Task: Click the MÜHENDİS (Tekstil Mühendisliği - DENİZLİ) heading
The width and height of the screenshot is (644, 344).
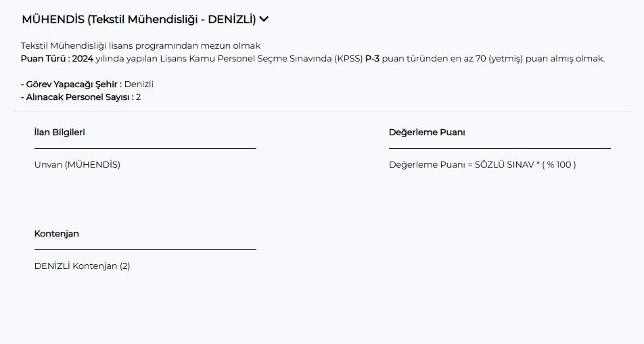Action: [139, 20]
